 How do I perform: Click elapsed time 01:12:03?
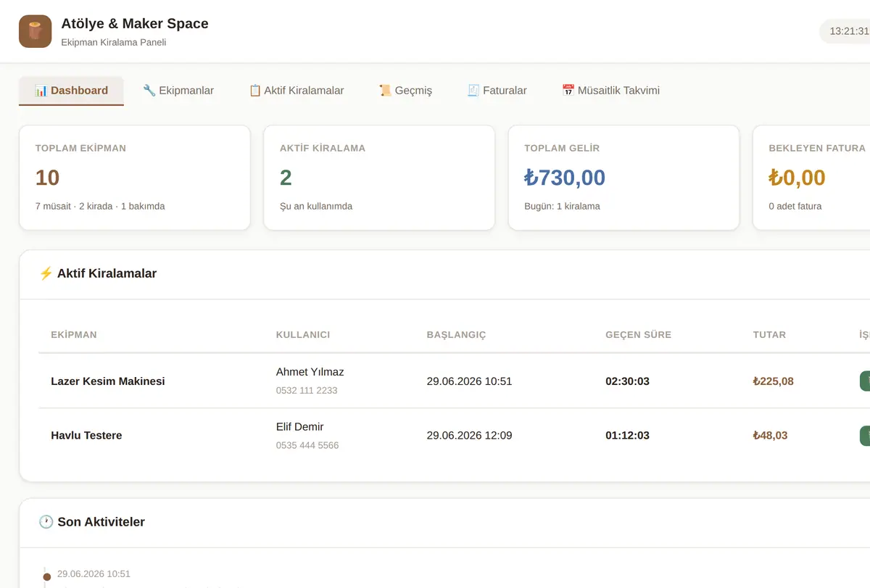click(628, 436)
